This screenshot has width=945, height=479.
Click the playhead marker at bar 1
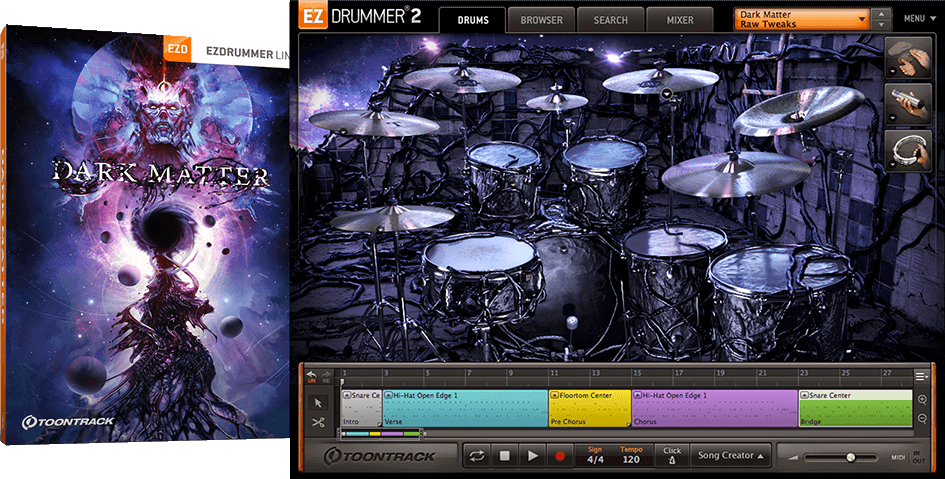pyautogui.click(x=342, y=382)
